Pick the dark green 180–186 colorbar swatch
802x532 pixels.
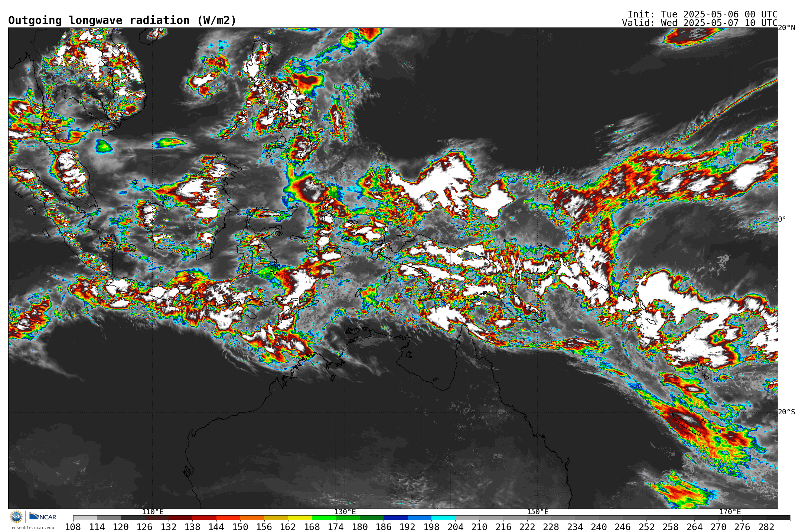point(372,518)
